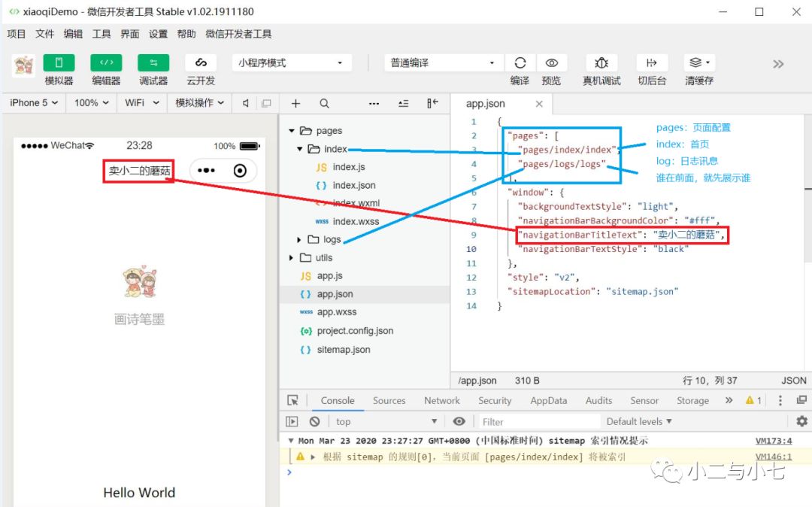Add a new file with plus icon
The width and height of the screenshot is (812, 507).
(x=295, y=104)
